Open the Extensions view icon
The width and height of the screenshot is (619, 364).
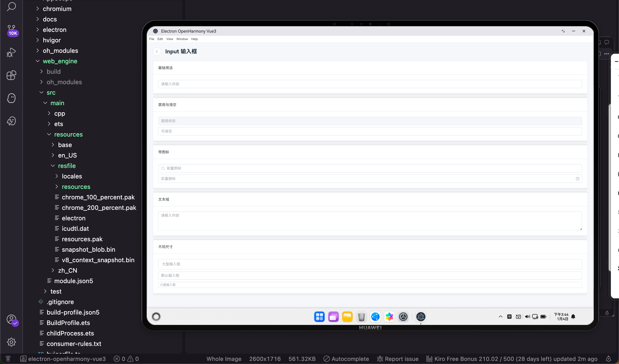coord(11,75)
